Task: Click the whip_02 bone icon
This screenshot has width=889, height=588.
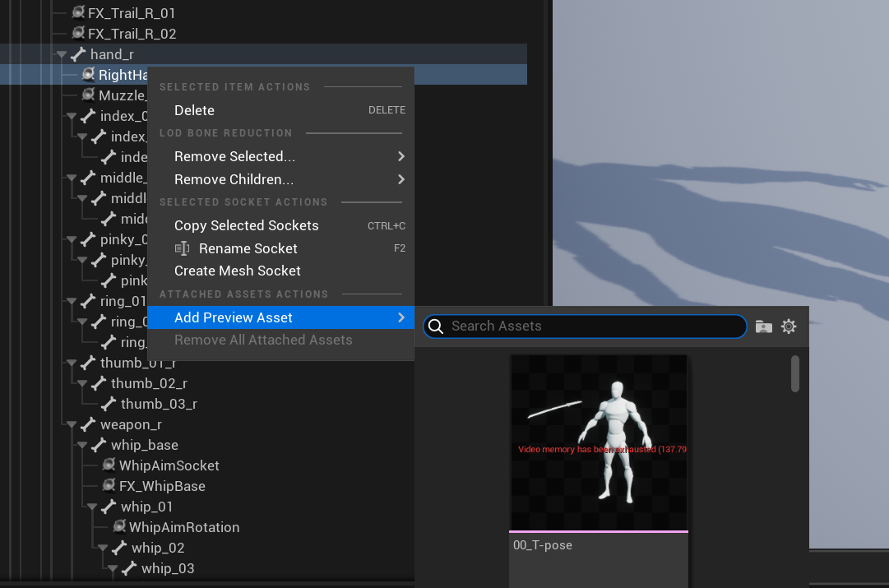Action: pyautogui.click(x=119, y=547)
